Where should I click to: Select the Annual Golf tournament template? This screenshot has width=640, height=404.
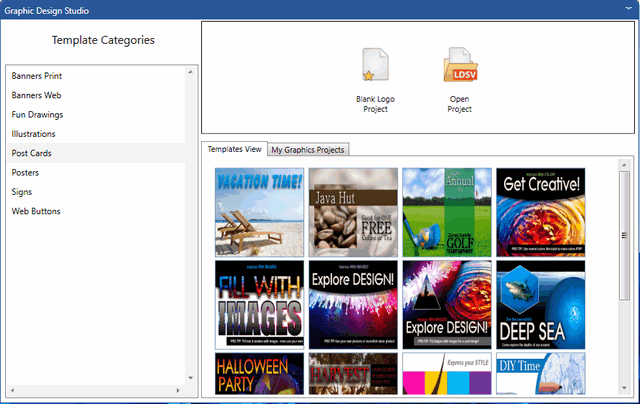point(446,212)
